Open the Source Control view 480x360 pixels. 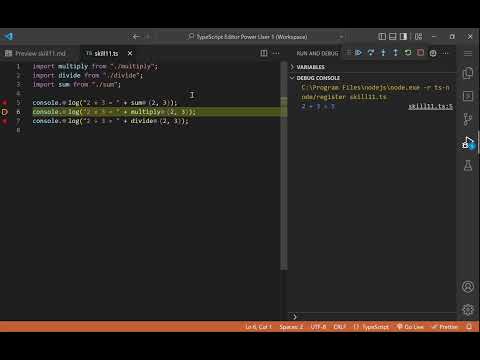point(468,119)
